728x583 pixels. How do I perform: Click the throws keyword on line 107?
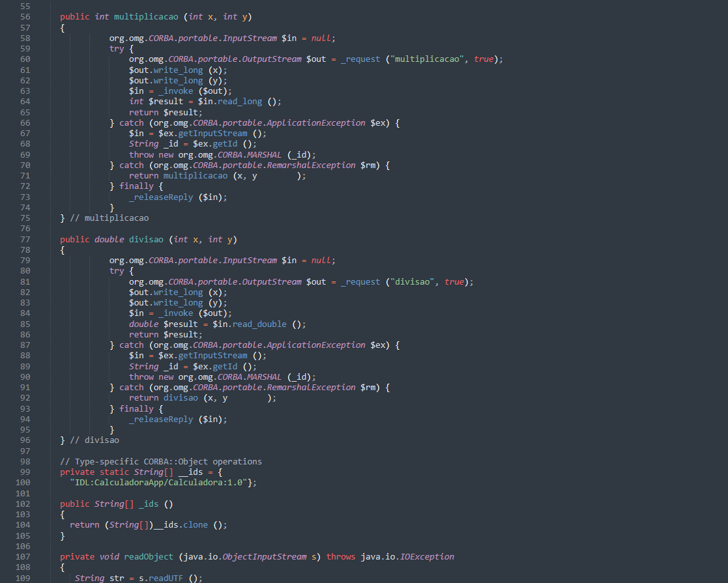(341, 556)
